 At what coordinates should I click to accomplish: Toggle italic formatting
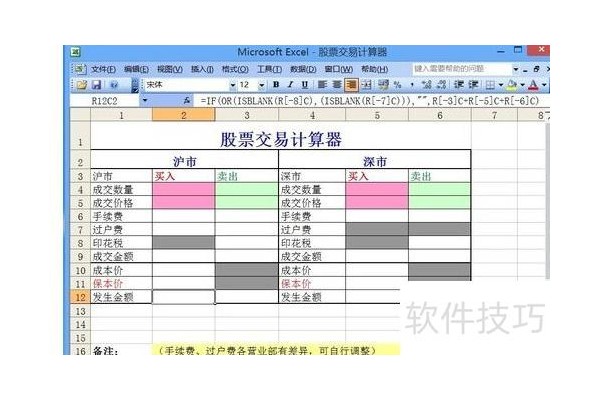[290, 85]
